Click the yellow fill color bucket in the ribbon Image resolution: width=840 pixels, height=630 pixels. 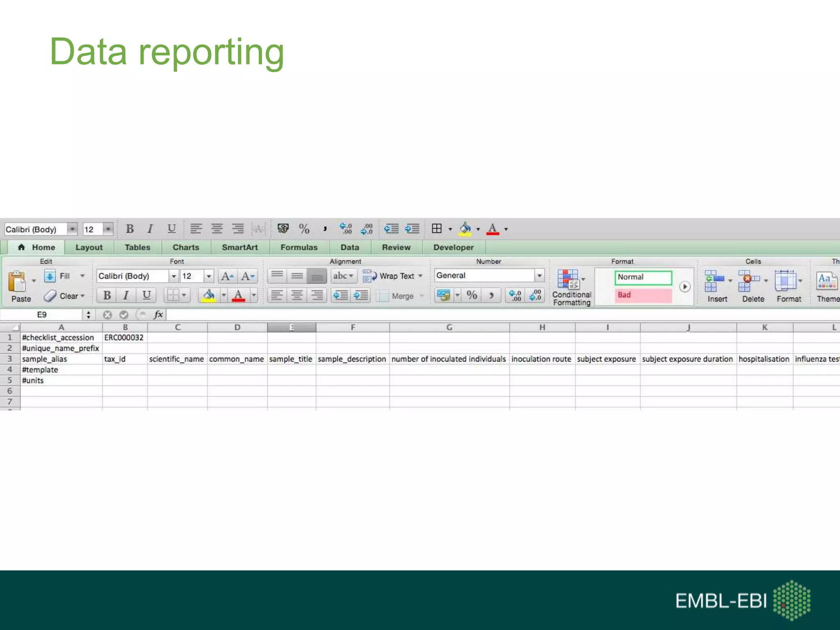pyautogui.click(x=209, y=295)
